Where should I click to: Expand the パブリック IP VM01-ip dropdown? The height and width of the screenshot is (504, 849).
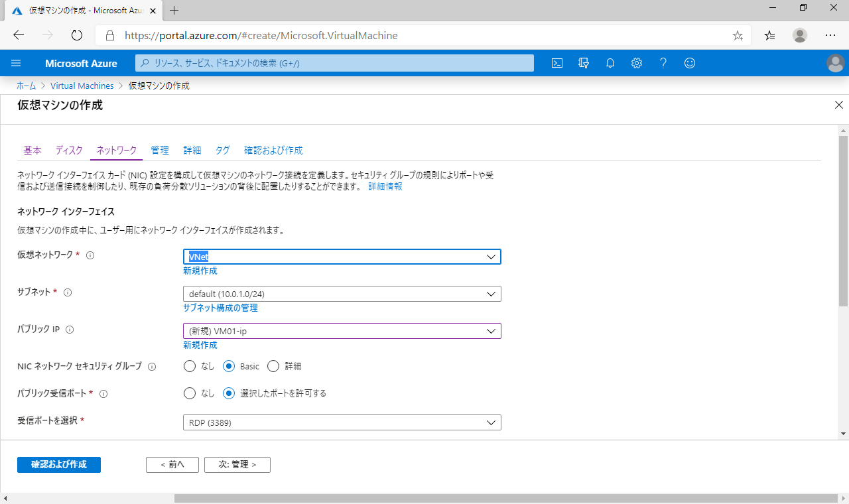342,331
